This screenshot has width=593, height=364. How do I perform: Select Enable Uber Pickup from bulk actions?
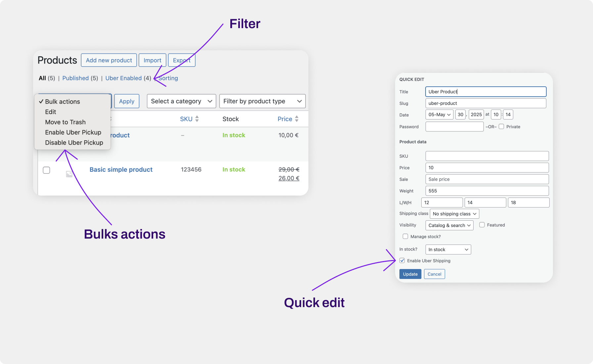[x=73, y=132]
